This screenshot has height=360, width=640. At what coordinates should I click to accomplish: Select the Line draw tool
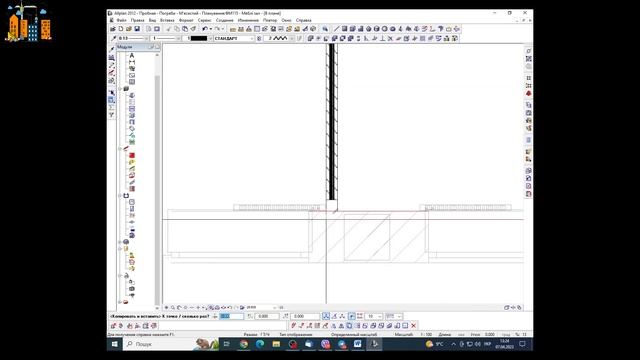tap(336, 29)
